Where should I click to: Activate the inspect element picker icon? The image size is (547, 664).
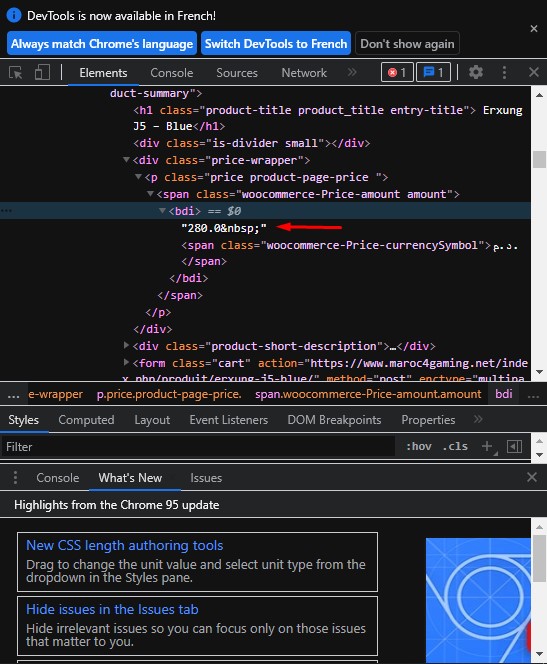coord(16,72)
